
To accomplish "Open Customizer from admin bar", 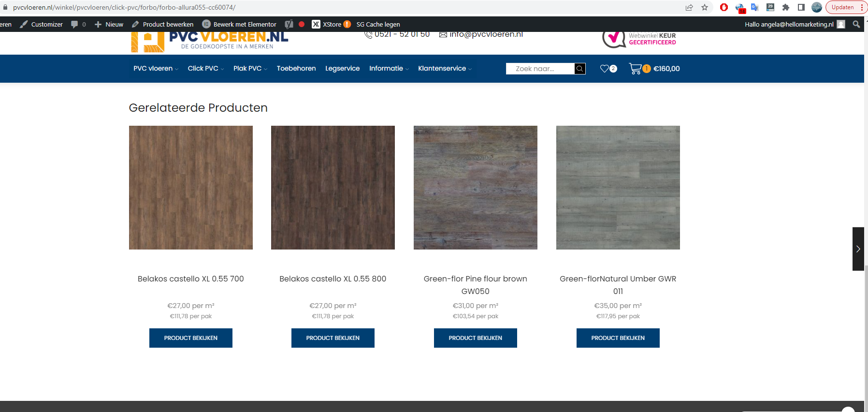I will coord(41,24).
